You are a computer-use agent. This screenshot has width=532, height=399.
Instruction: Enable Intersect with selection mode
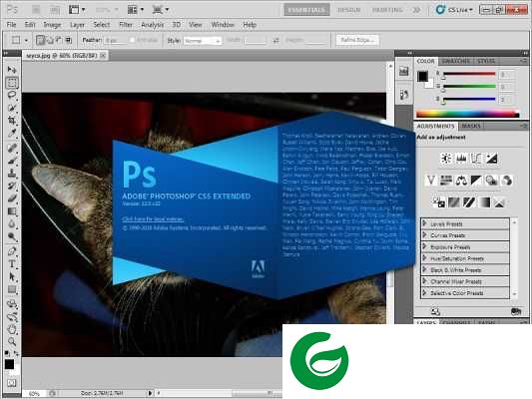[x=68, y=40]
